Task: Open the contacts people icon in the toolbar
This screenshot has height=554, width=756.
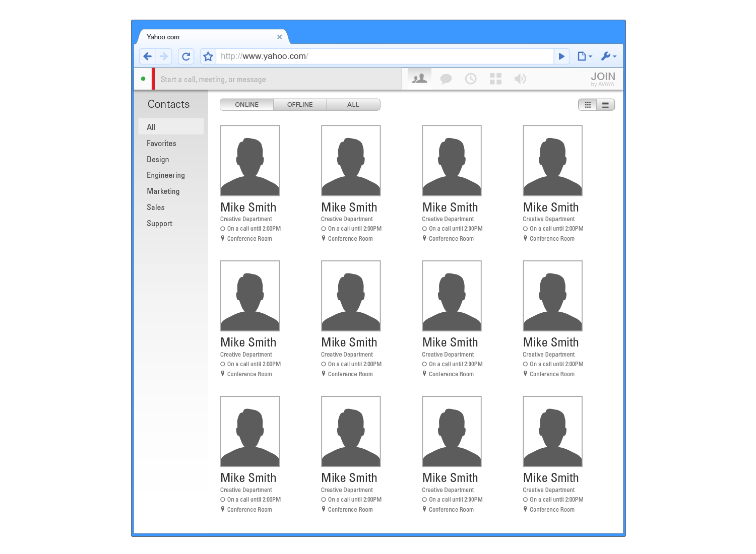Action: (419, 79)
